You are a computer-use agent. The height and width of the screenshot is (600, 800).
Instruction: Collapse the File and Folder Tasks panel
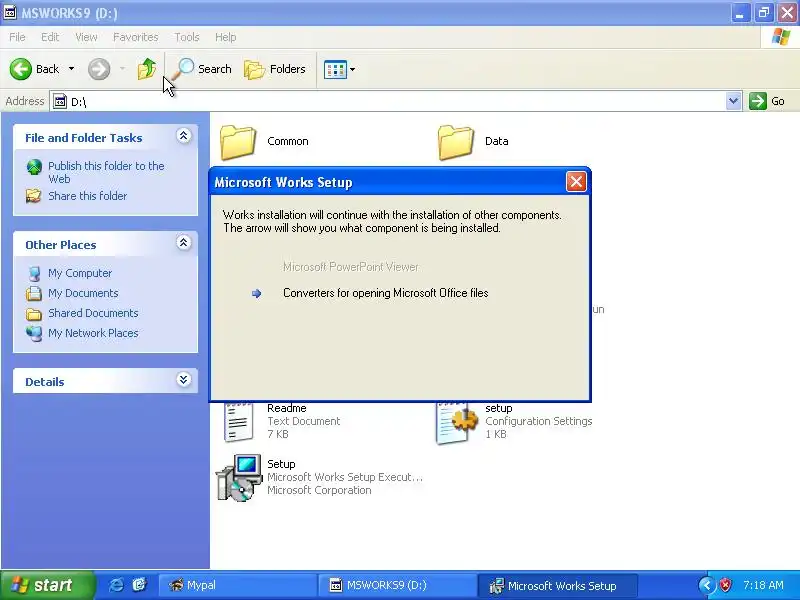click(184, 136)
